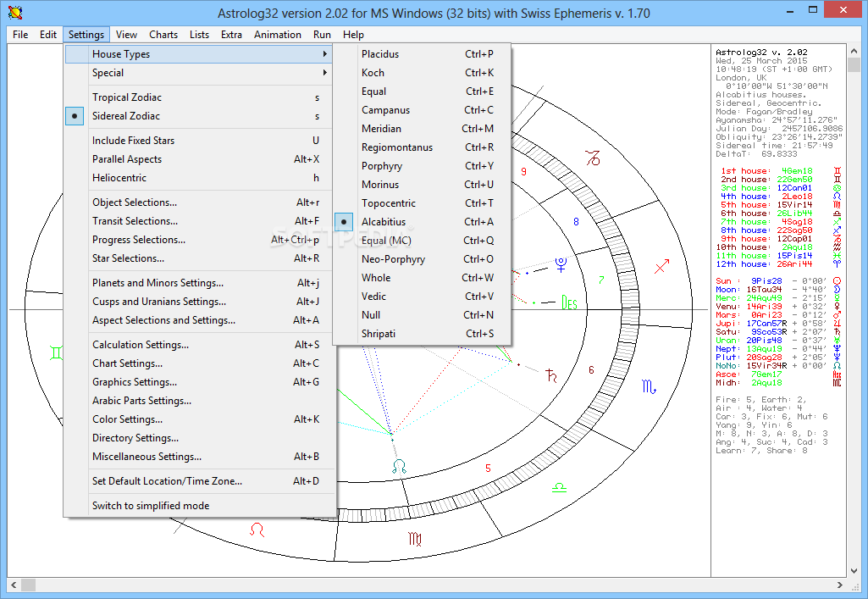Click vertical scrollbar up arrow
Viewport: 868px width, 599px height.
pos(854,51)
